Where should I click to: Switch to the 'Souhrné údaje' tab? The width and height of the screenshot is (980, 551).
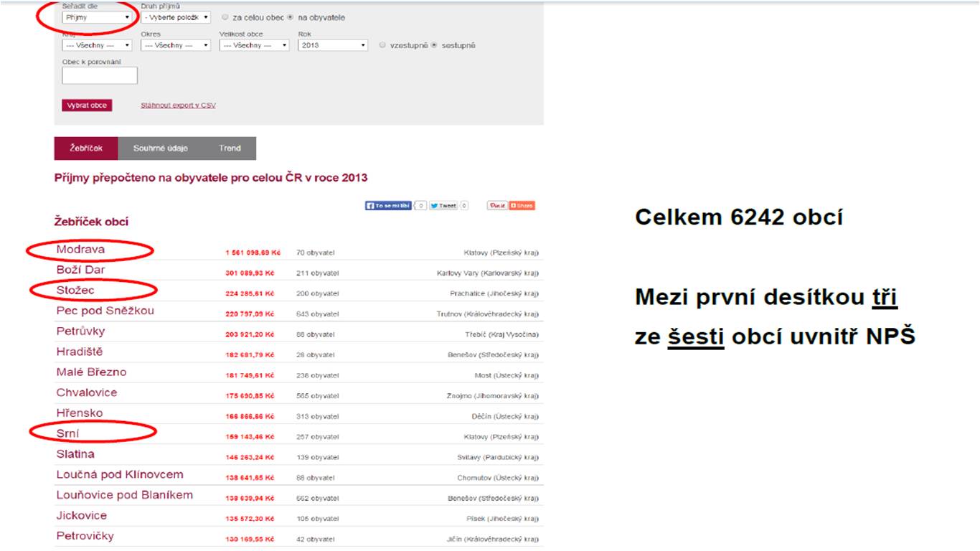[160, 149]
